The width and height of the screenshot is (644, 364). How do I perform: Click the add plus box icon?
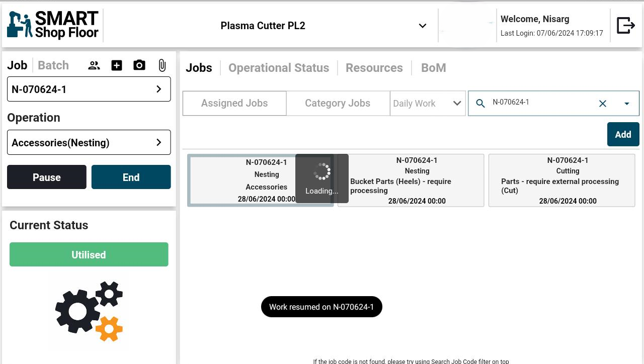coord(117,65)
